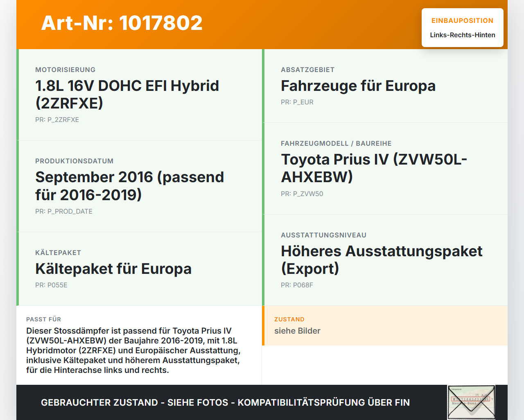
Task: Click the Produktionsdatum label
Action: point(75,161)
